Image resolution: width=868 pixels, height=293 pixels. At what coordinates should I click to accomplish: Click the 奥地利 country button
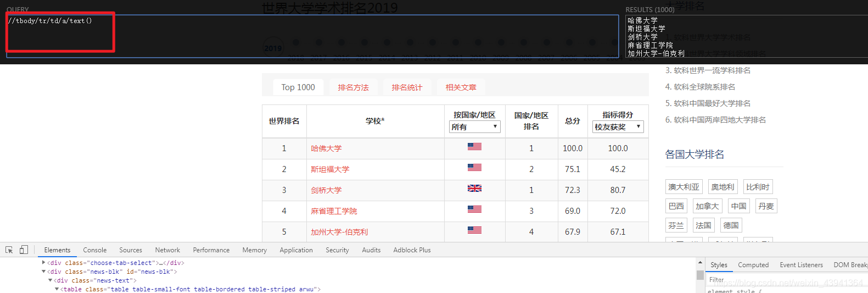pos(723,187)
